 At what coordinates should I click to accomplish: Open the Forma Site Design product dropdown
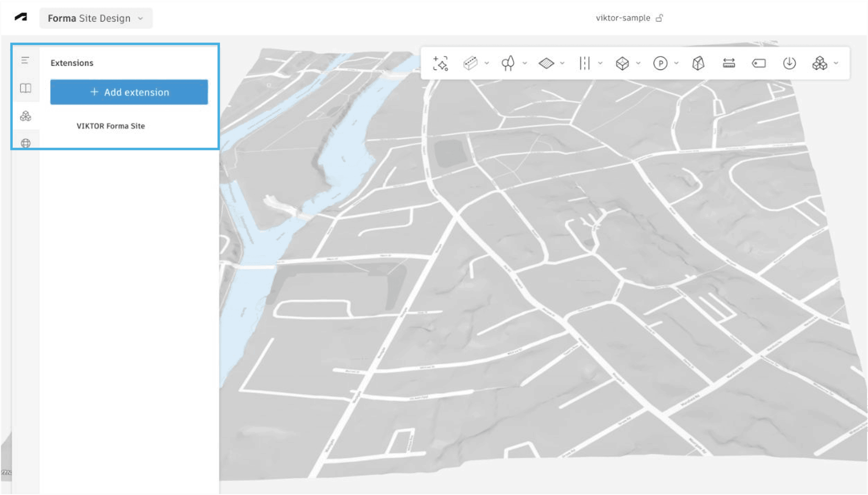click(x=96, y=18)
